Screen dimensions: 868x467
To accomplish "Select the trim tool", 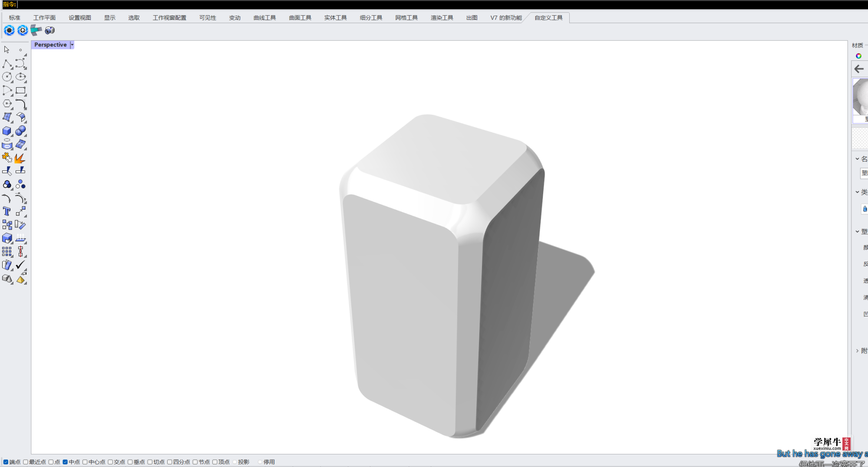I will tap(7, 171).
